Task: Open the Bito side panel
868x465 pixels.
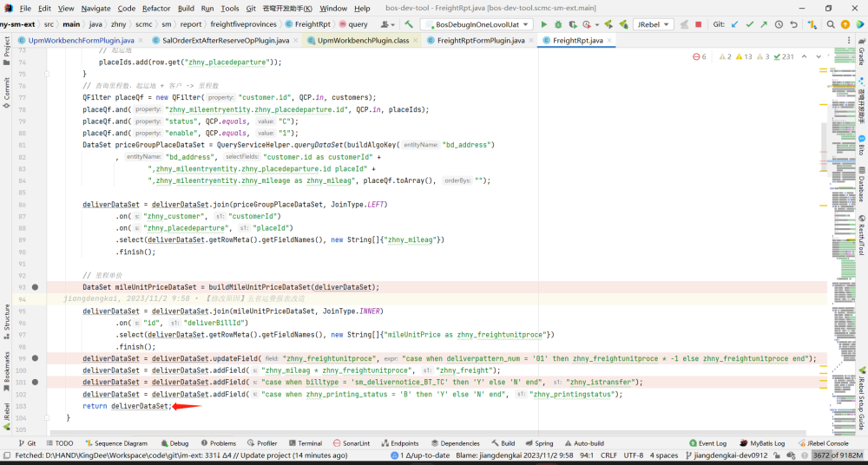Action: pos(861,147)
